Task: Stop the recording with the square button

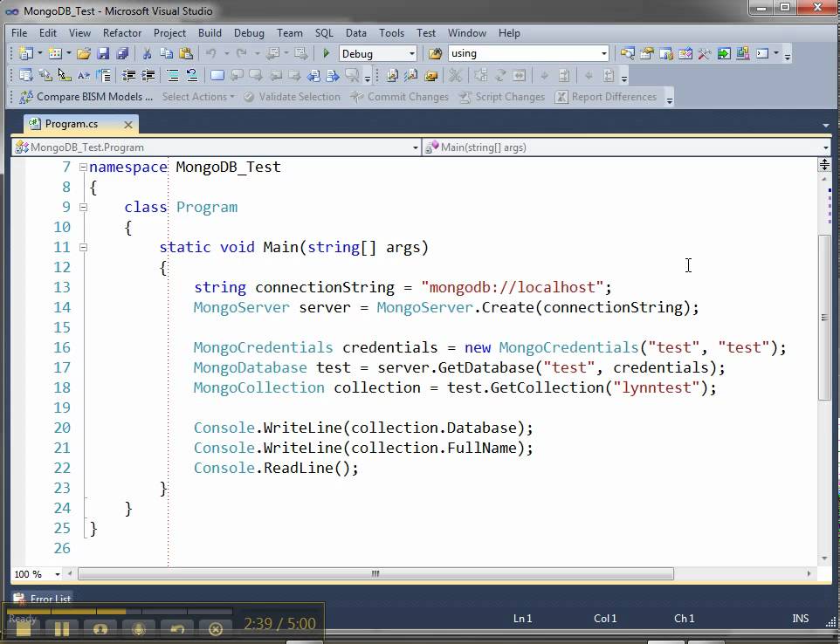Action: [x=24, y=628]
